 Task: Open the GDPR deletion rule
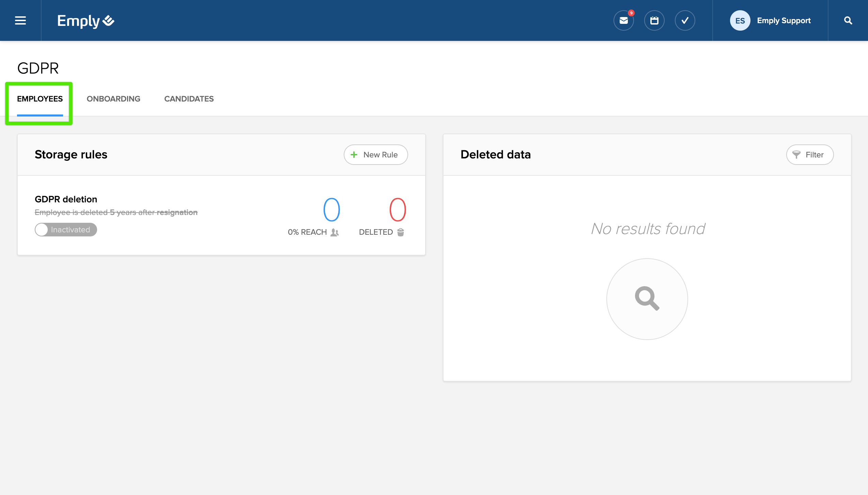point(66,199)
